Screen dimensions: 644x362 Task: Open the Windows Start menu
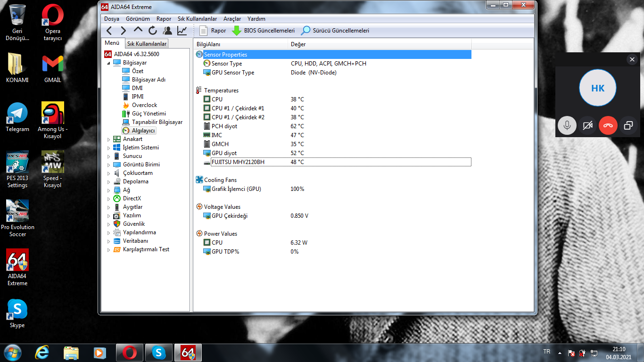tap(12, 353)
